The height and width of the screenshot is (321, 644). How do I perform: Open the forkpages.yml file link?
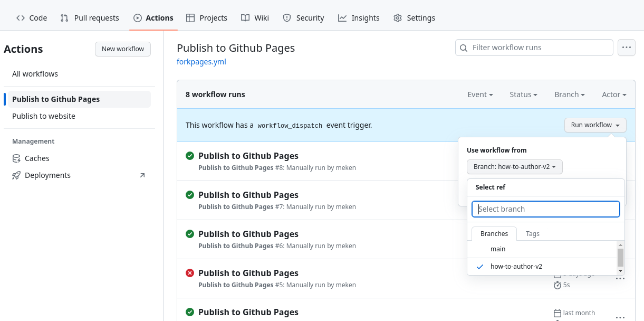[201, 62]
